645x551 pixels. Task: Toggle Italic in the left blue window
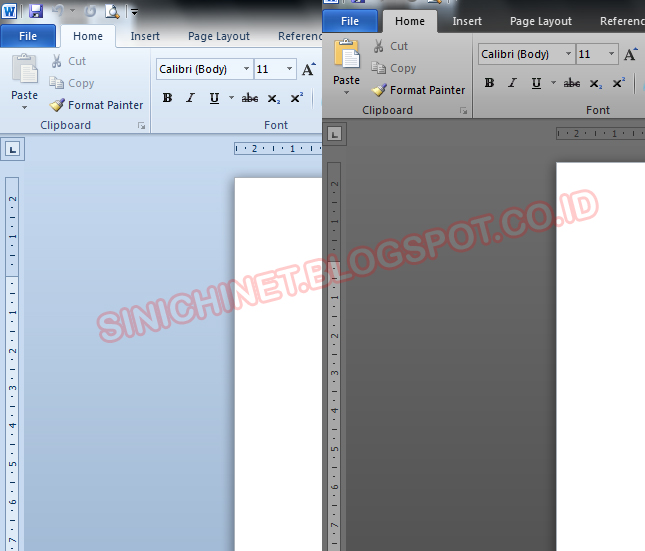pyautogui.click(x=190, y=98)
